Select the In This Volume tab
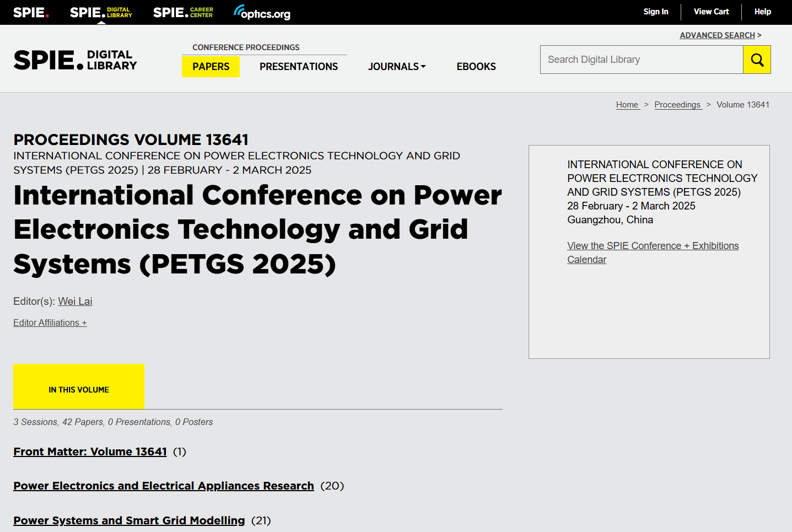 pos(79,386)
